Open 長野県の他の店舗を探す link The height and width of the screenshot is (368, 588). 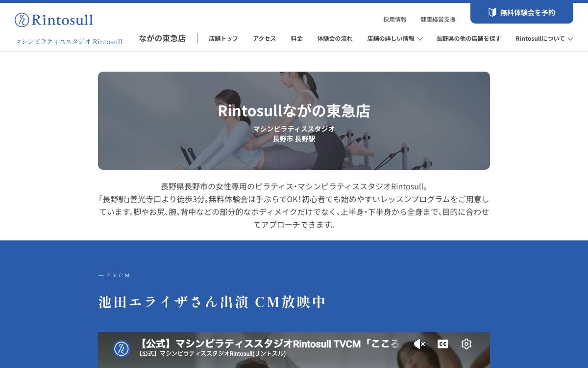point(468,38)
